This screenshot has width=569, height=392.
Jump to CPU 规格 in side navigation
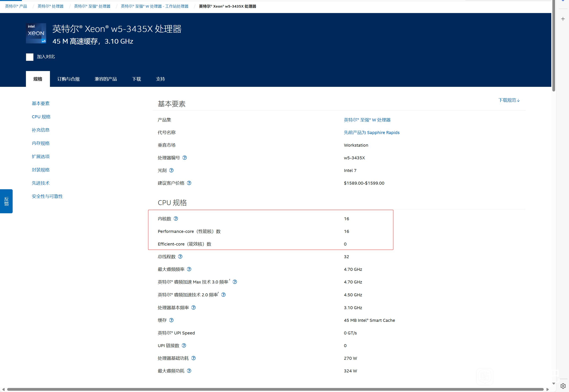coord(41,117)
